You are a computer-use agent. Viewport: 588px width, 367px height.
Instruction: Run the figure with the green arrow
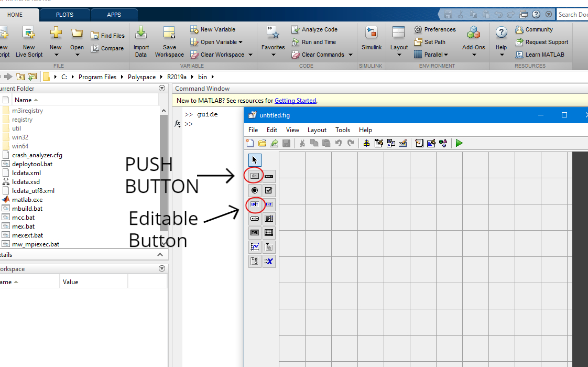coord(459,143)
